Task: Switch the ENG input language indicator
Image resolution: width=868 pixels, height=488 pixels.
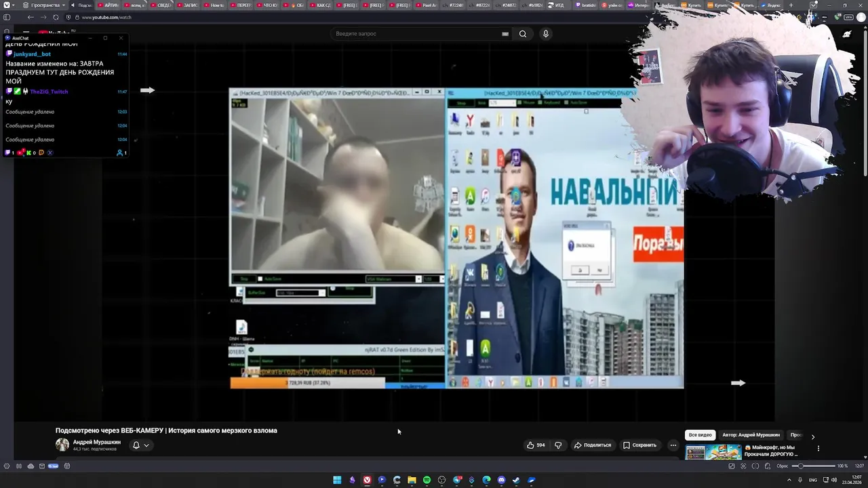Action: coord(812,480)
